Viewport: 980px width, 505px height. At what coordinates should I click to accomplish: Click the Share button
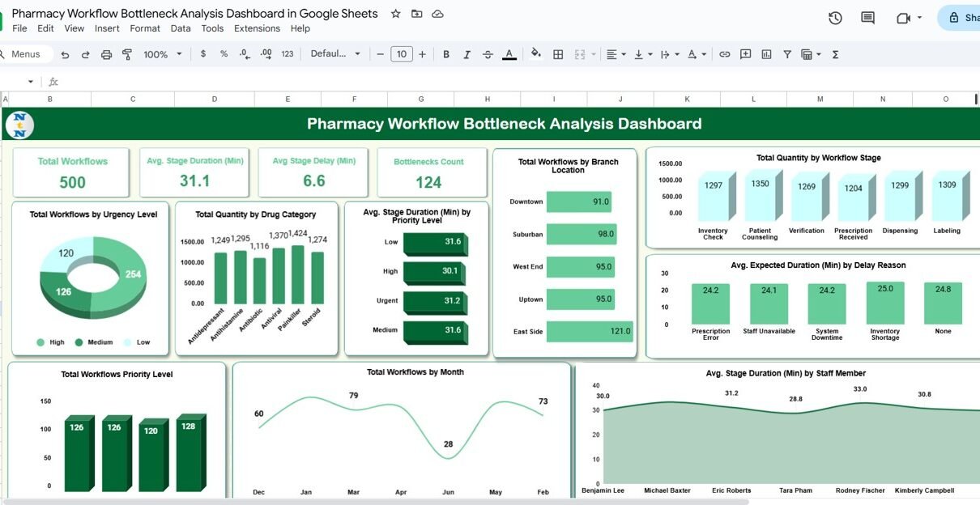point(961,18)
